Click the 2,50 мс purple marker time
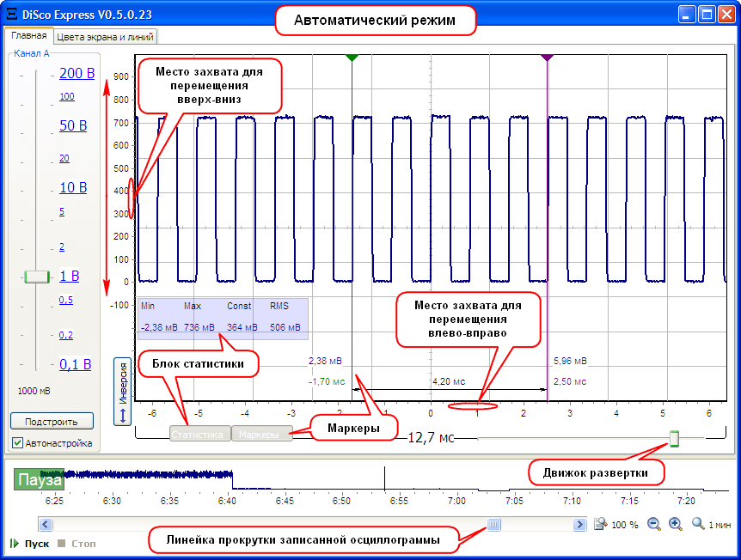Viewport: 741px width, 560px height. tap(570, 381)
